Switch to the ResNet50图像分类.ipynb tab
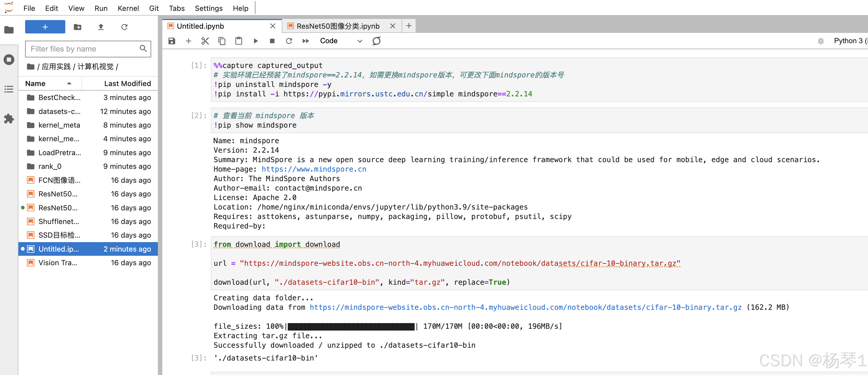The image size is (868, 375). pos(337,26)
